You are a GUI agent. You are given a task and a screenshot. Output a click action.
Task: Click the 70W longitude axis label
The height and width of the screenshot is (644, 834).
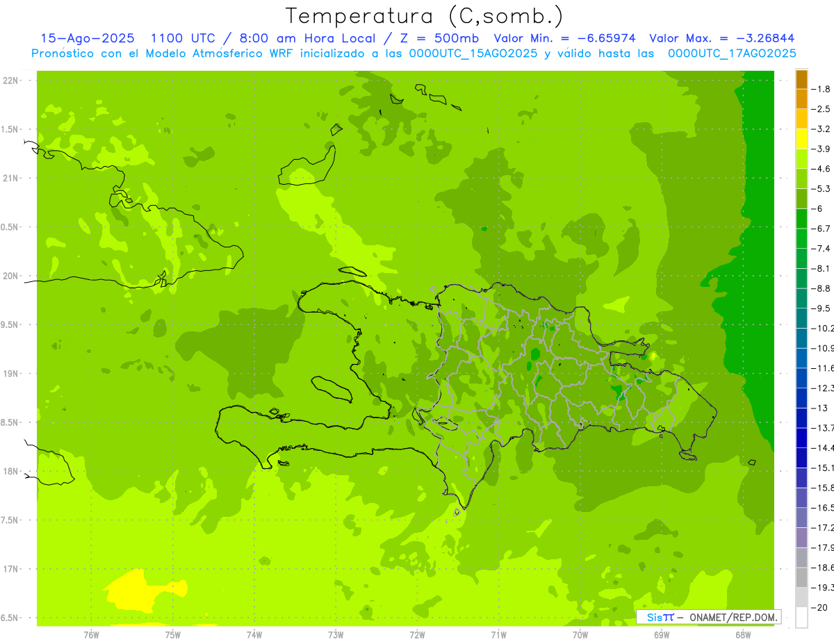(x=580, y=634)
